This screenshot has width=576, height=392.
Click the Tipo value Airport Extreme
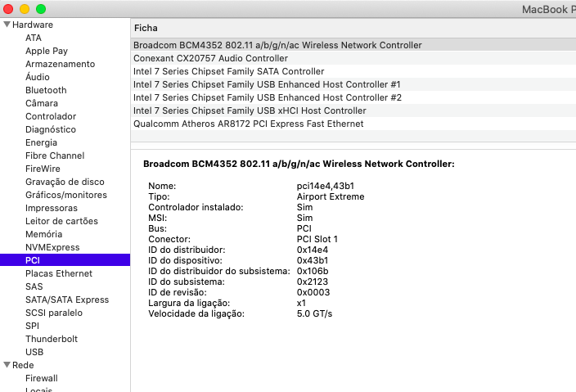(331, 196)
